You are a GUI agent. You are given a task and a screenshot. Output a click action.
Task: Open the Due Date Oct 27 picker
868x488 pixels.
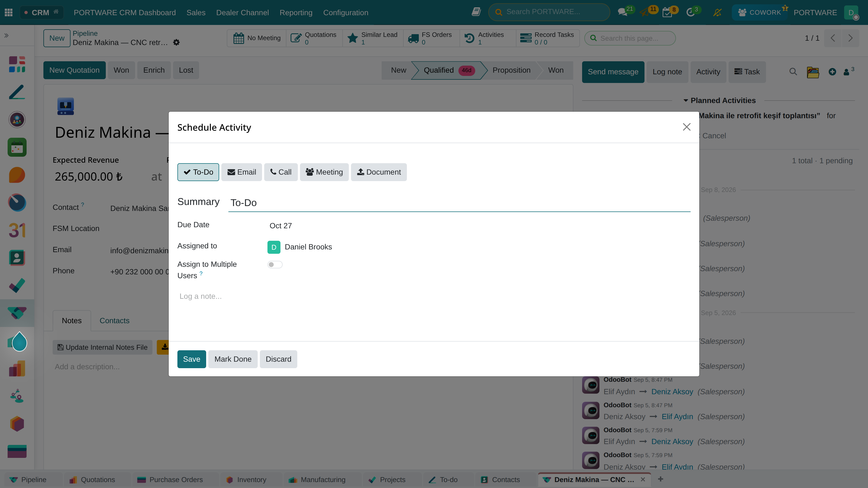pyautogui.click(x=478, y=226)
